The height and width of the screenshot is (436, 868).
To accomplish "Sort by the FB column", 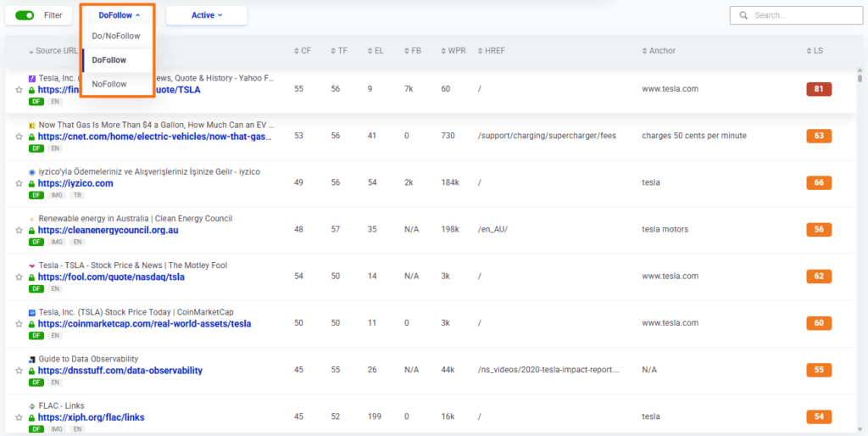I will (x=413, y=51).
